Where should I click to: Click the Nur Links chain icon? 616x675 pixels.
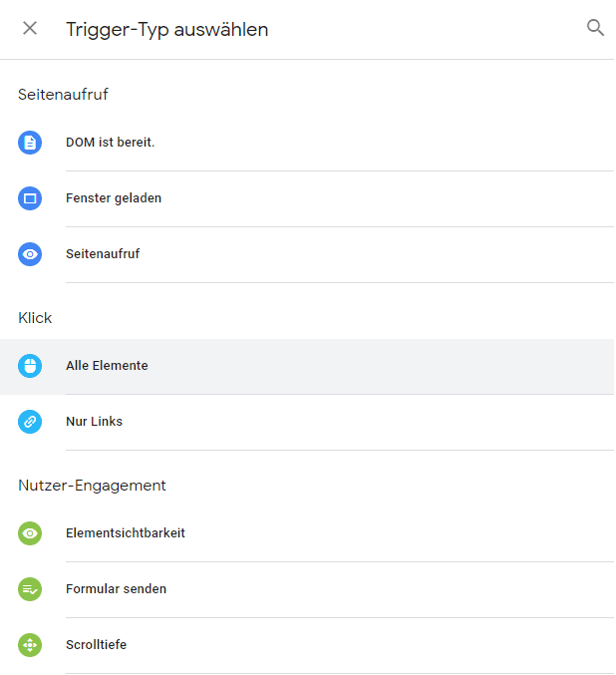pos(30,422)
